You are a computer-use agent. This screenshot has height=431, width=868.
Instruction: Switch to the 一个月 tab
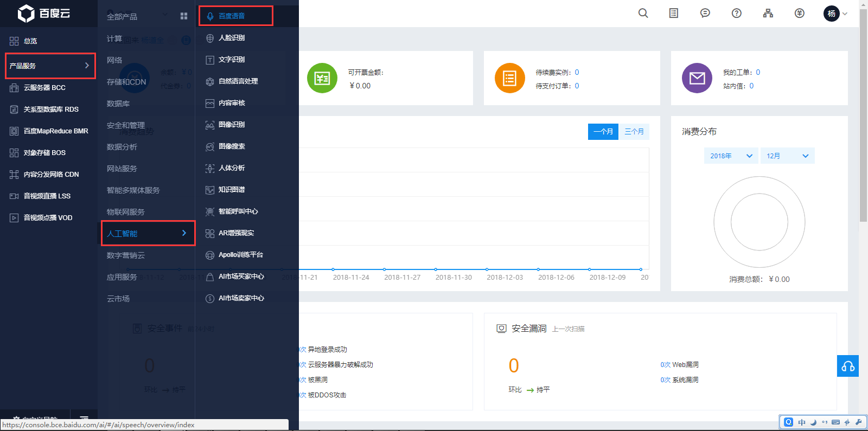[x=603, y=132]
